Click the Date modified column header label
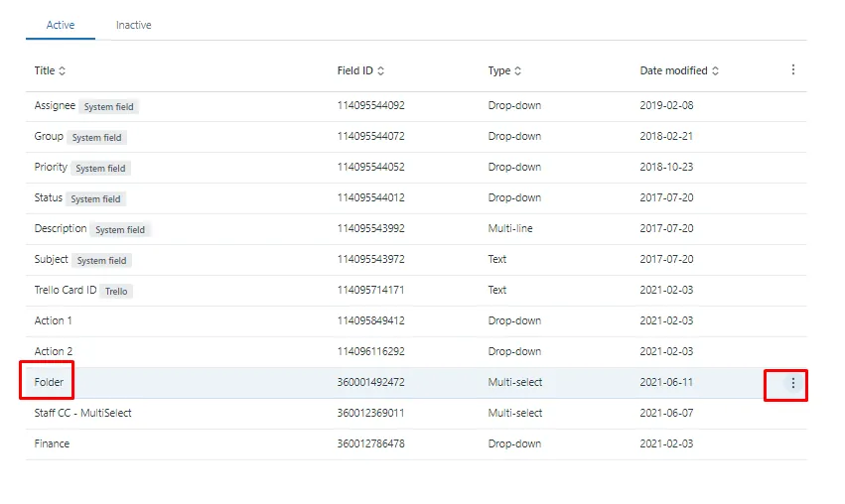The height and width of the screenshot is (504, 845). tap(673, 70)
